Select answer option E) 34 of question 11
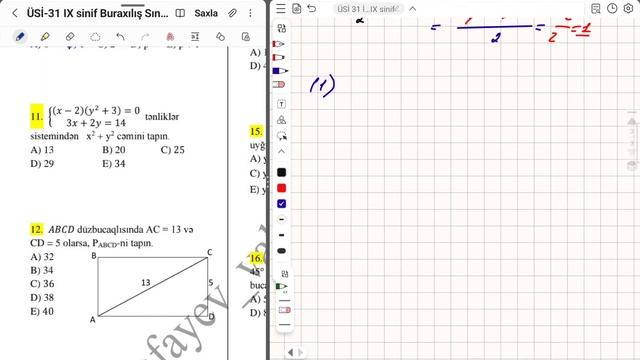640x360 pixels. point(113,164)
